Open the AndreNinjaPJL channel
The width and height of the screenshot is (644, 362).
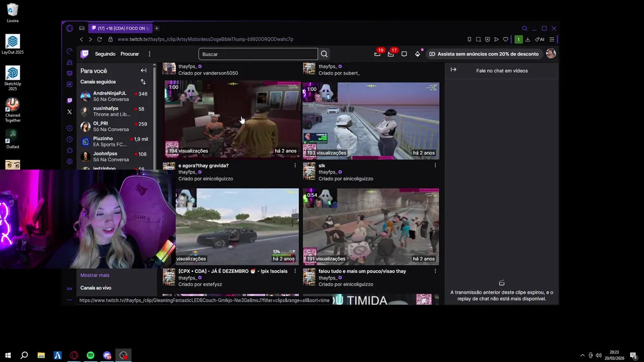116,96
